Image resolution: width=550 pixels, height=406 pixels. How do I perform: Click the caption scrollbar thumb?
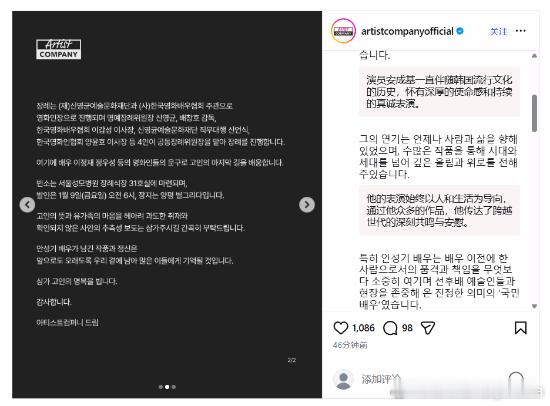tap(534, 113)
